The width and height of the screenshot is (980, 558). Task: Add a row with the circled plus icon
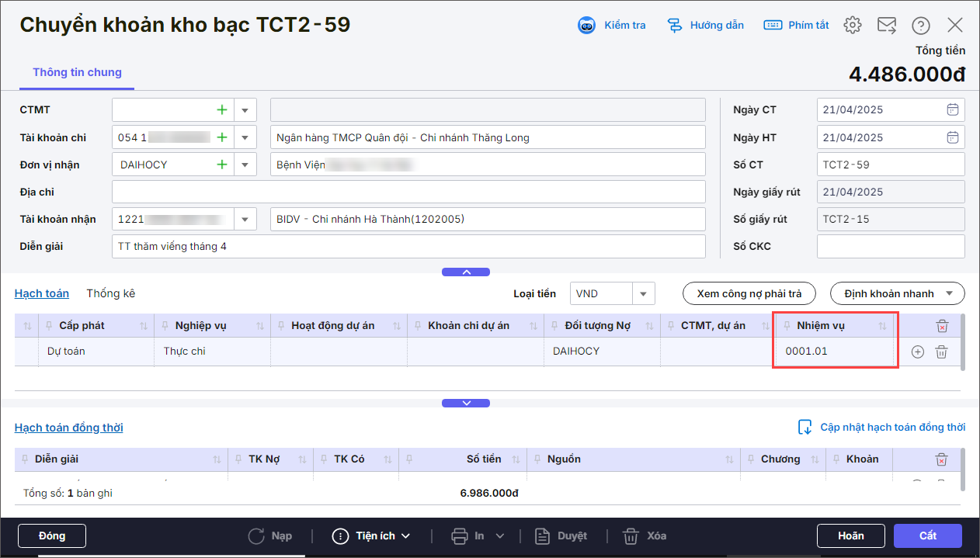point(917,352)
